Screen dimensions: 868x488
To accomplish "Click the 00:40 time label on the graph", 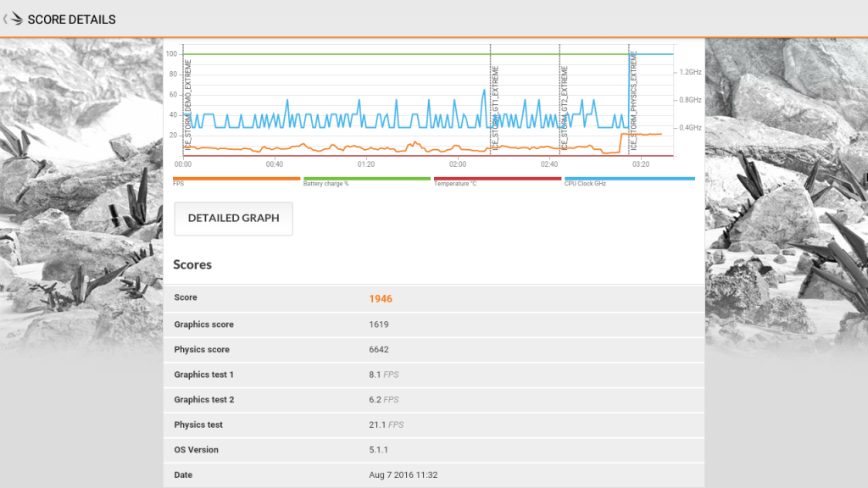I will tap(274, 164).
